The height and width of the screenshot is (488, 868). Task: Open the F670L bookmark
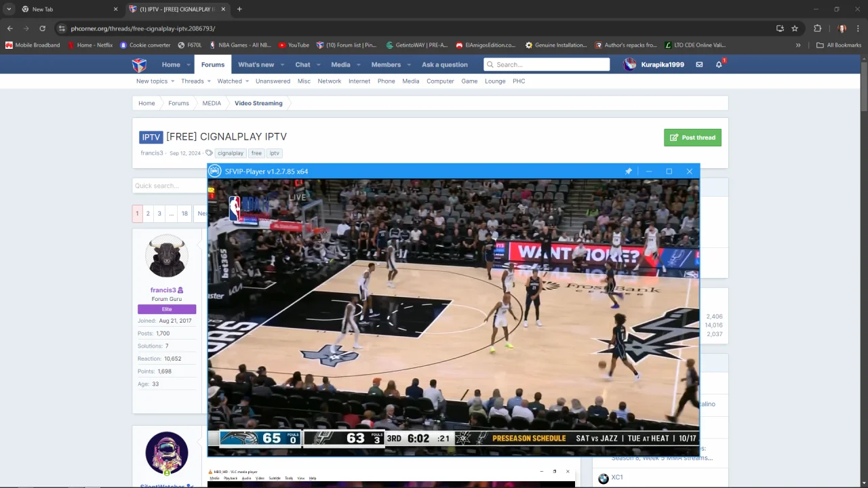190,45
